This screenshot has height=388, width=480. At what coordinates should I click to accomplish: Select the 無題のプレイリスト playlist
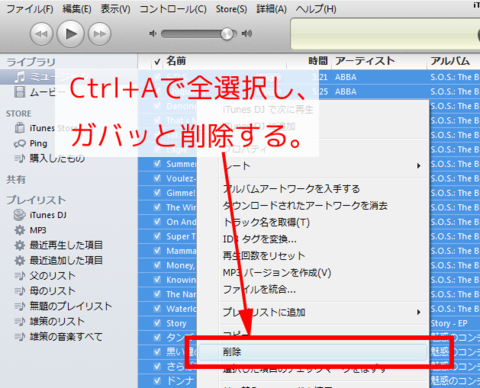(x=71, y=306)
